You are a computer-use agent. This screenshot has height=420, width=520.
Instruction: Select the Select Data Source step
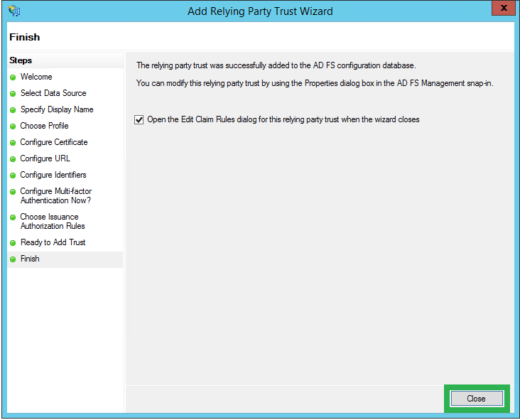click(x=53, y=93)
